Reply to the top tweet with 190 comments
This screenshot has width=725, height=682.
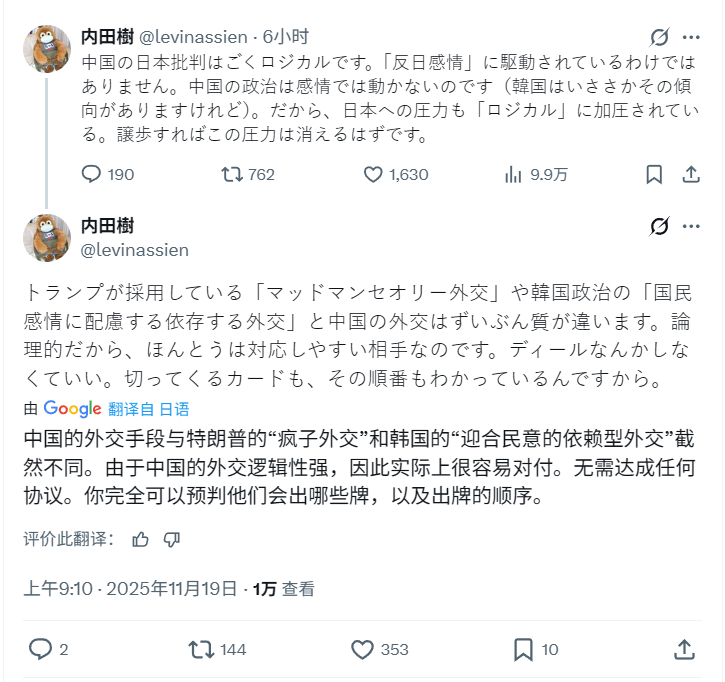coord(92,175)
